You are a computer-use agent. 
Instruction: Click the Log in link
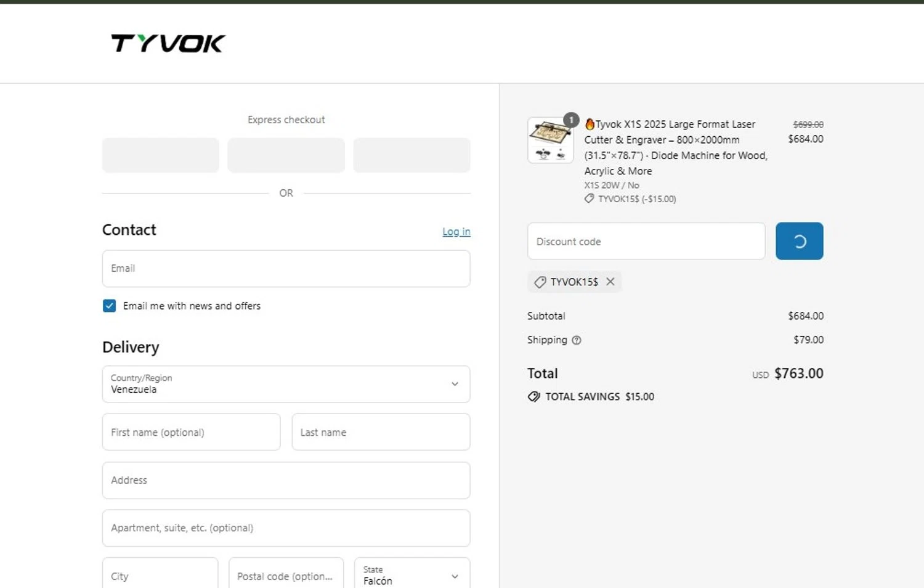pos(456,232)
